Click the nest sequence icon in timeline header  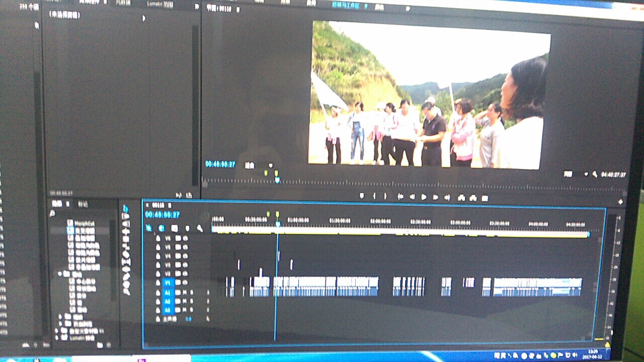tap(148, 228)
